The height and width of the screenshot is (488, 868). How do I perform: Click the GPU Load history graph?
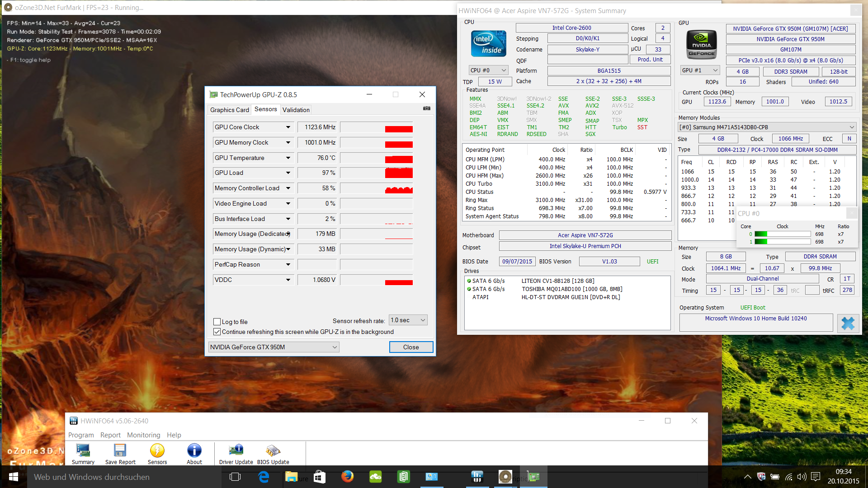[377, 173]
